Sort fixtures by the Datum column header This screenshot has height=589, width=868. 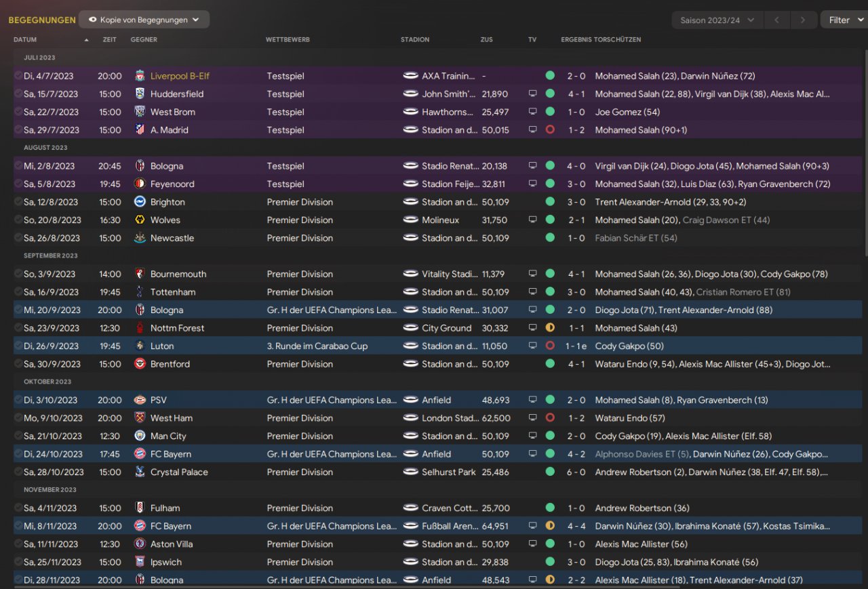(x=26, y=39)
